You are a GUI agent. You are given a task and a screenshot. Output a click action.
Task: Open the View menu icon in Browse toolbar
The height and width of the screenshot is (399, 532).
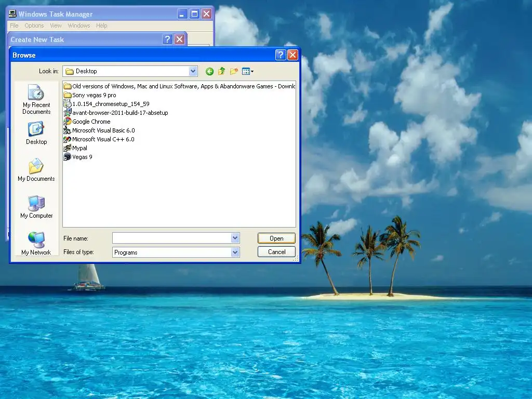pyautogui.click(x=247, y=71)
